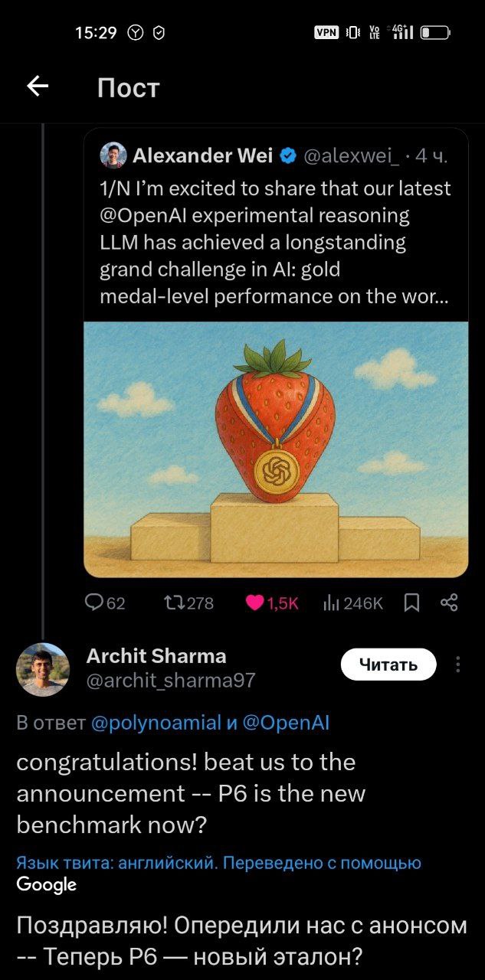The width and height of the screenshot is (485, 980).
Task: Tap the back arrow
Action: pos(38,87)
